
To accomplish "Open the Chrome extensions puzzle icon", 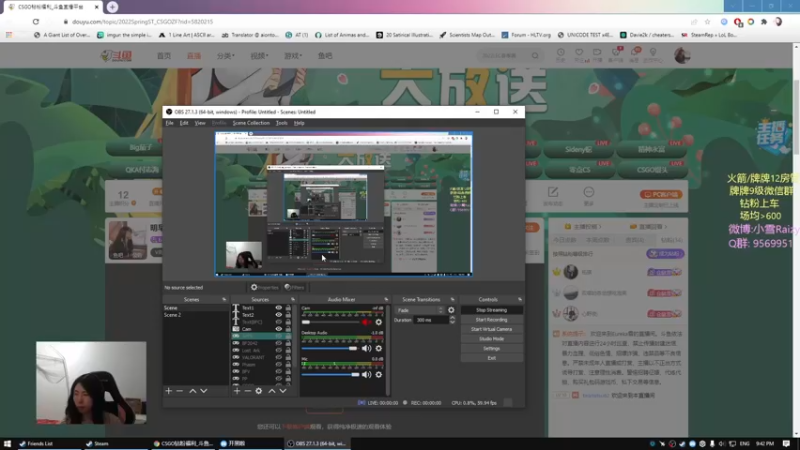I will [764, 21].
